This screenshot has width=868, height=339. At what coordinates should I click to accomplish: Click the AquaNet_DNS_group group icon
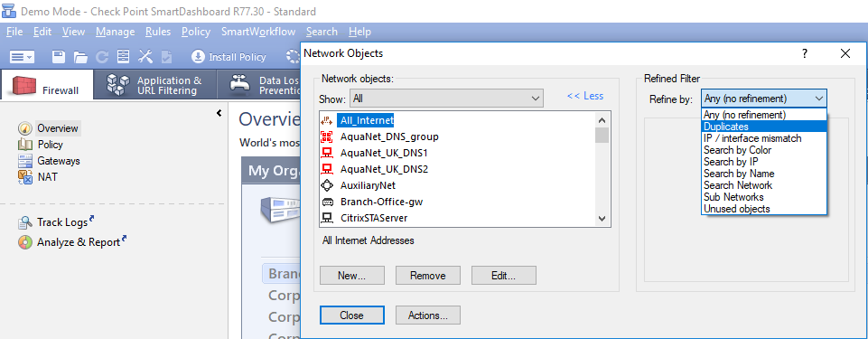tap(327, 137)
